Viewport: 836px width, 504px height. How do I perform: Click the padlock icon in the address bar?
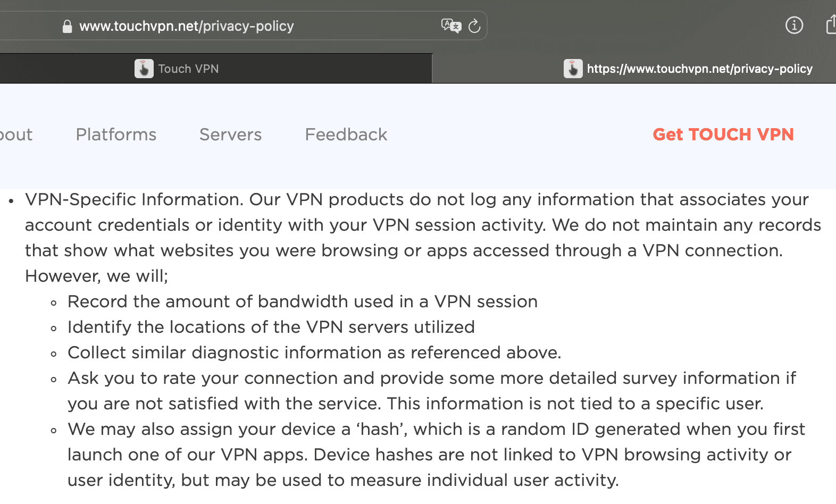tap(67, 27)
